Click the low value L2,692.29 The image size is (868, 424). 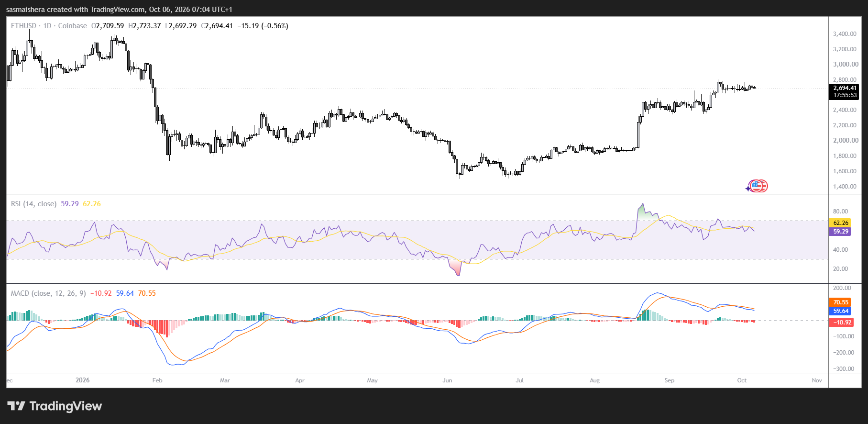181,26
